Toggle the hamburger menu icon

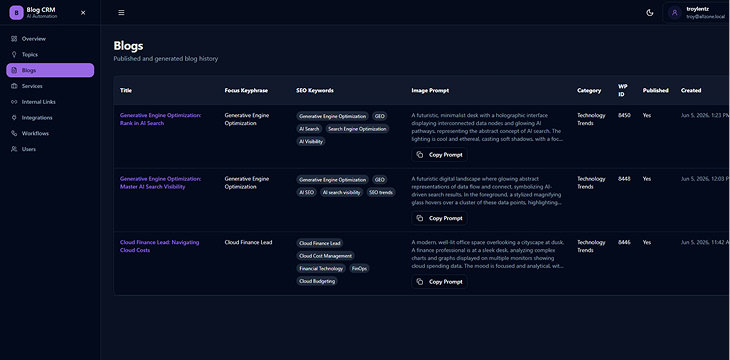[121, 13]
